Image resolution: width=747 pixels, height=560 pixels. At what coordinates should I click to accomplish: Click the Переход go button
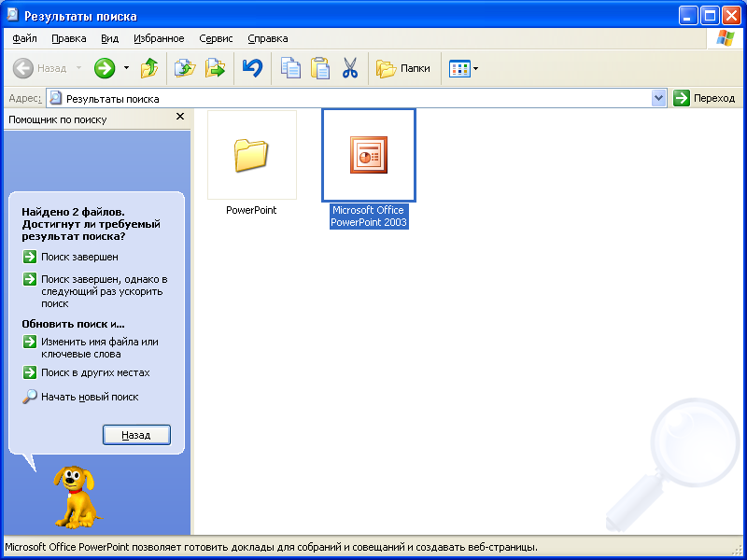click(x=705, y=99)
